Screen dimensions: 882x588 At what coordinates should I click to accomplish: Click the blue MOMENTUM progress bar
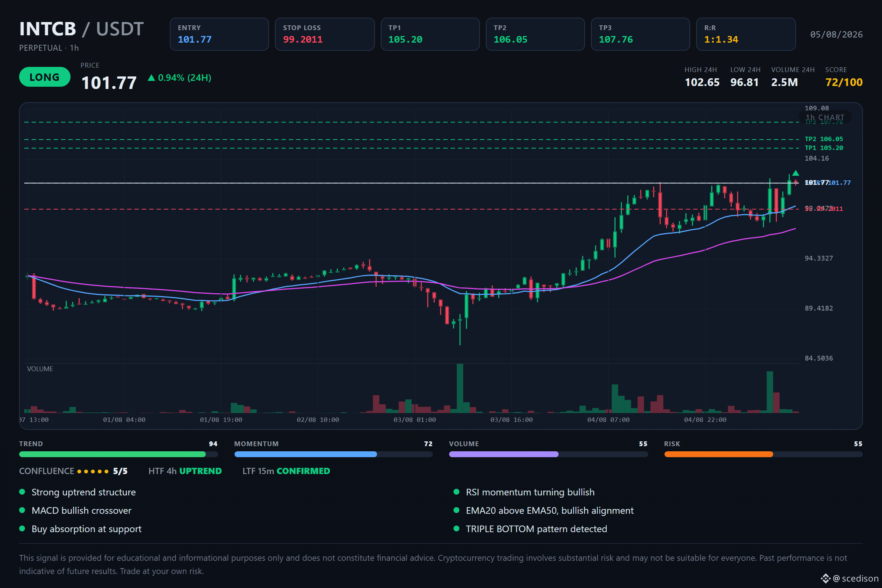coord(333,454)
